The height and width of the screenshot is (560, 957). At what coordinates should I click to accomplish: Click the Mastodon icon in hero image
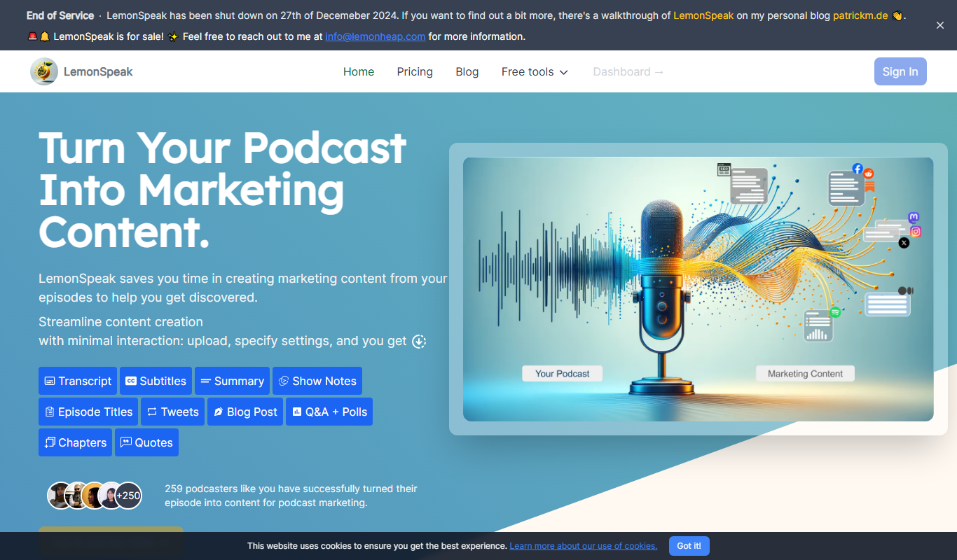tap(914, 218)
